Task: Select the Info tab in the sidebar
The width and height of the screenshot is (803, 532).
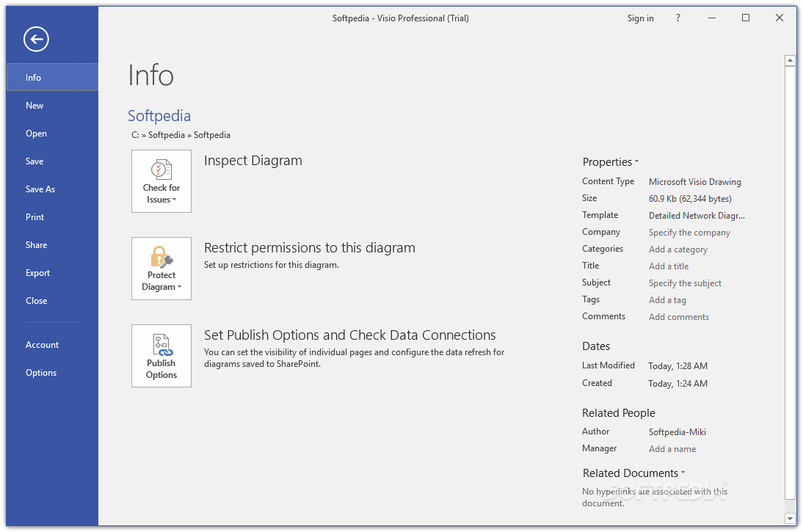Action: pyautogui.click(x=52, y=77)
